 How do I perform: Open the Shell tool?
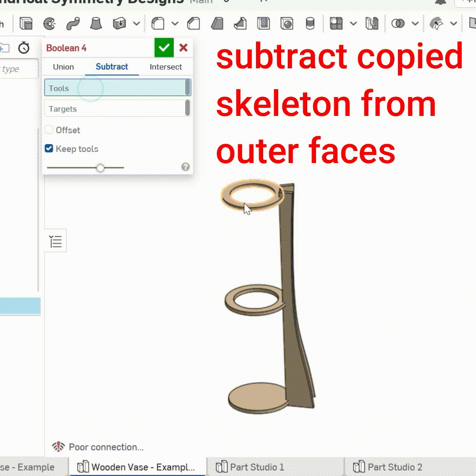pos(264,24)
